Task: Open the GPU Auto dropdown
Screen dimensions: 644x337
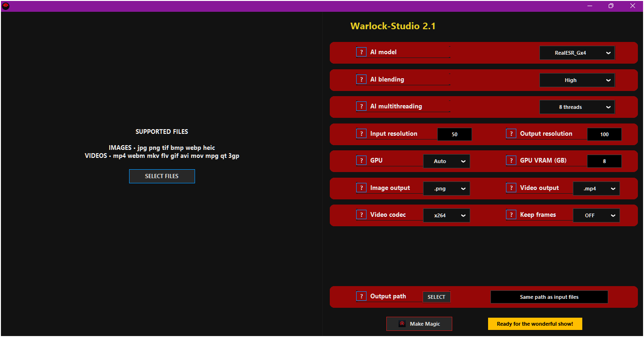Action: (447, 161)
